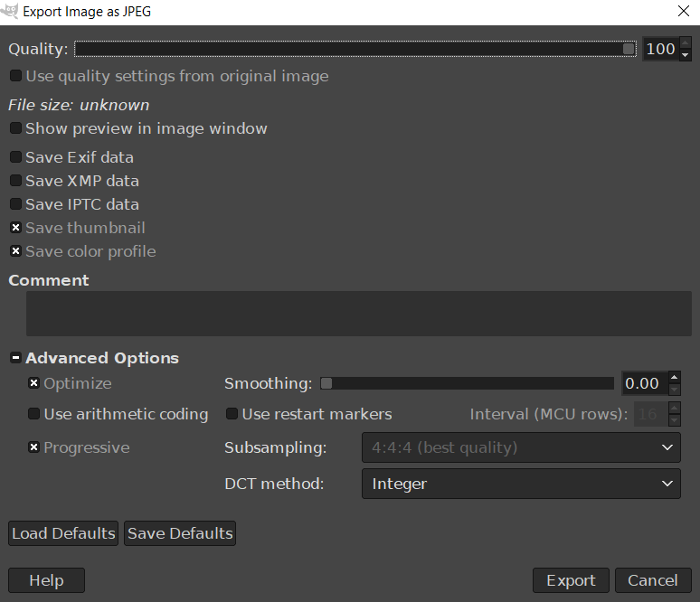Decrease Quality value with down arrow
This screenshot has height=602, width=700.
685,55
